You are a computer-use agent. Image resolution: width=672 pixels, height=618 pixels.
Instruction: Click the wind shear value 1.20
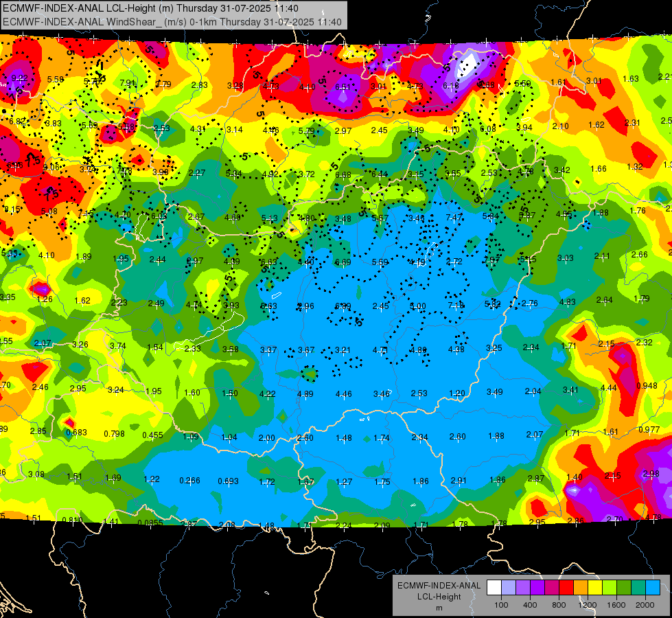click(457, 393)
